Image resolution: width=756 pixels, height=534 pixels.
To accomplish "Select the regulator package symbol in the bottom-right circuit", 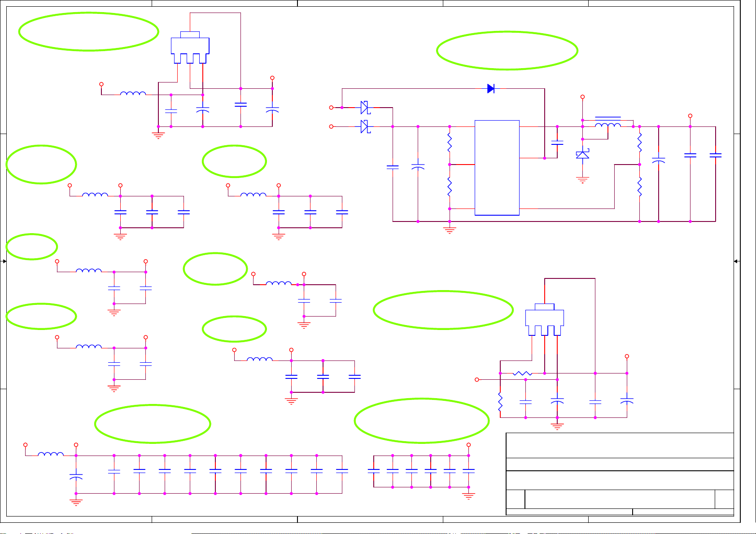I will 545,320.
